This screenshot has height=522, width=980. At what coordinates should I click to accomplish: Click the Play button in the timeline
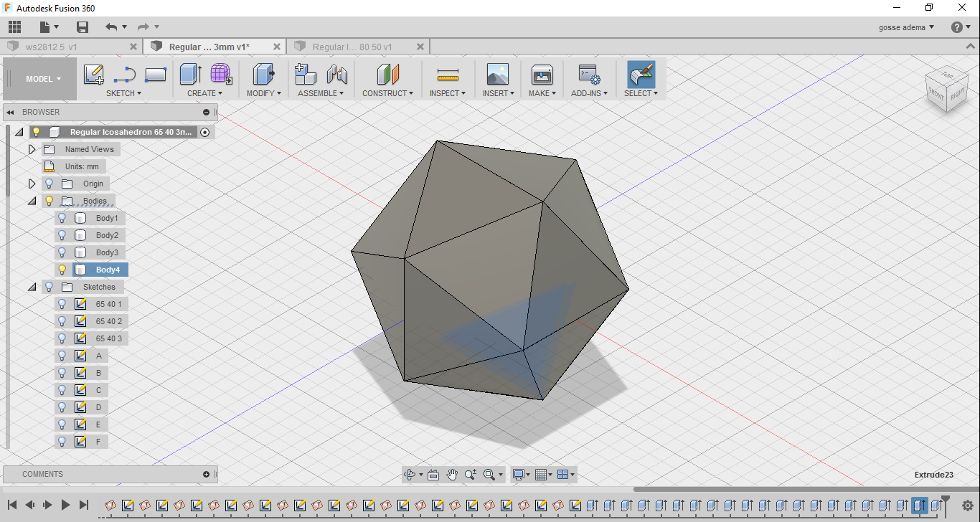click(65, 505)
